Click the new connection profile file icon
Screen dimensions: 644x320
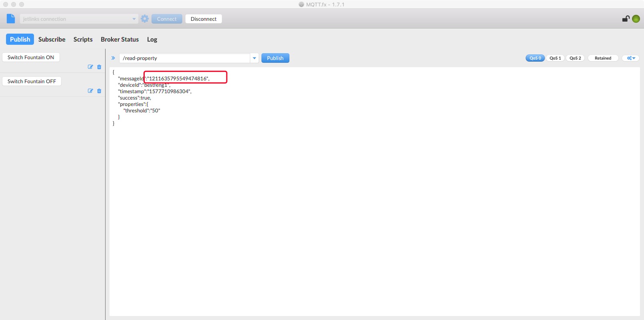pos(11,19)
